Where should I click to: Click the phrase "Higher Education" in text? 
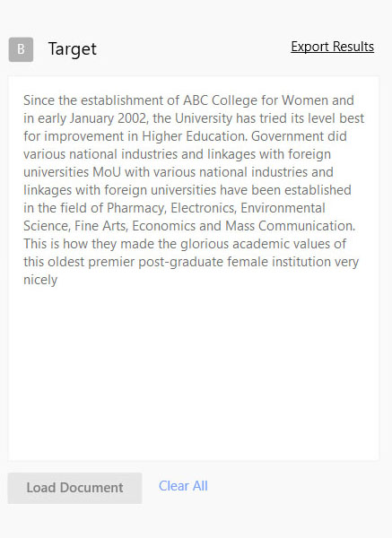(x=195, y=136)
